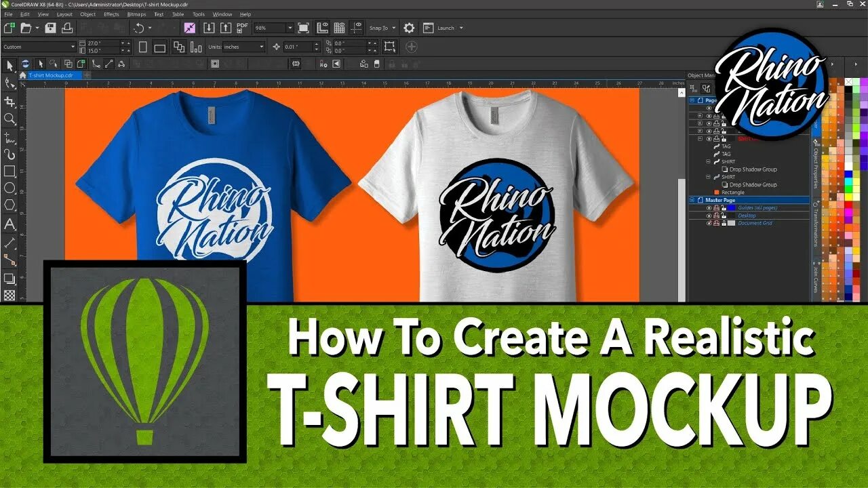This screenshot has height=488, width=868.
Task: Select the Artistic Media tool
Action: [9, 154]
